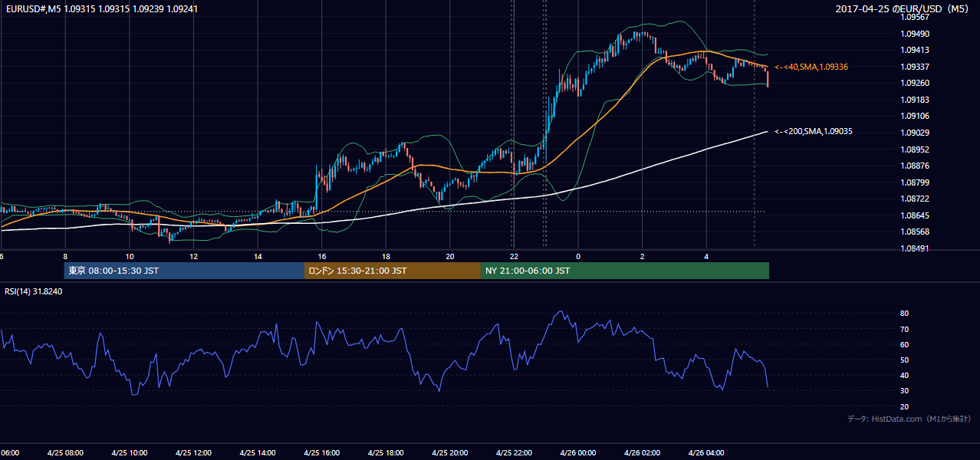Click bottom time label 4/26 00:00

(x=578, y=452)
